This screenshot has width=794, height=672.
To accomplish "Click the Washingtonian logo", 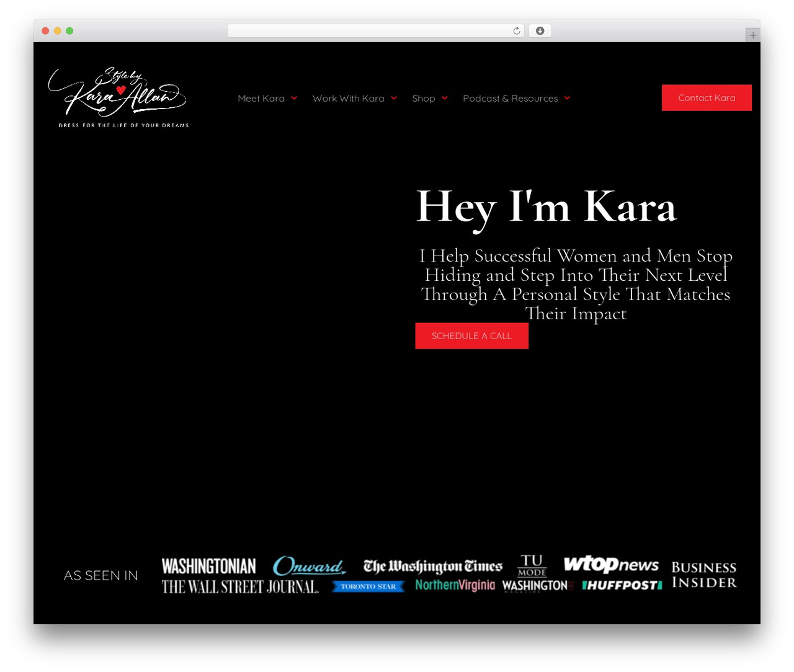I will [x=208, y=566].
